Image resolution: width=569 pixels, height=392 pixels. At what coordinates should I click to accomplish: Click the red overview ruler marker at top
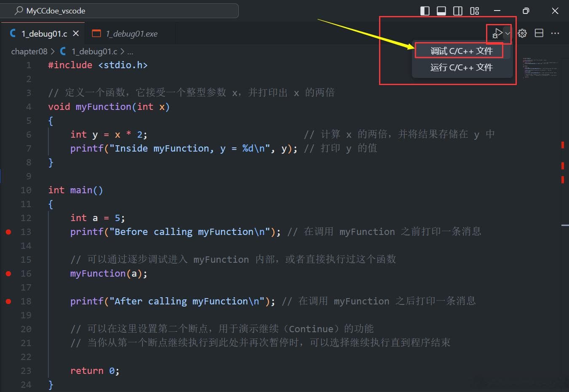pos(563,145)
